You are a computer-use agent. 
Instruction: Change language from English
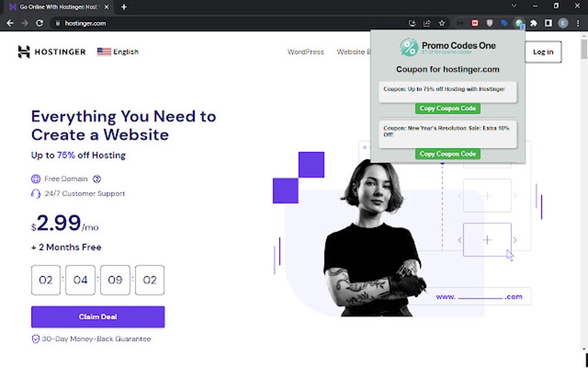[x=118, y=52]
